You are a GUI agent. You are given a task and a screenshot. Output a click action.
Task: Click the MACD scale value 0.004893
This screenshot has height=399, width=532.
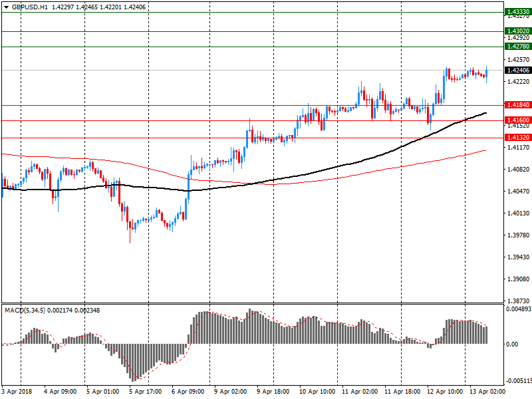click(519, 309)
